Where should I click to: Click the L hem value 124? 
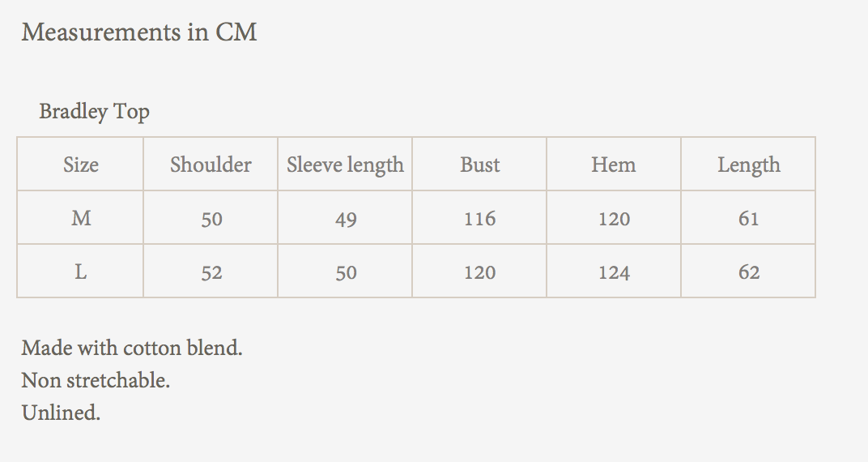pos(614,272)
